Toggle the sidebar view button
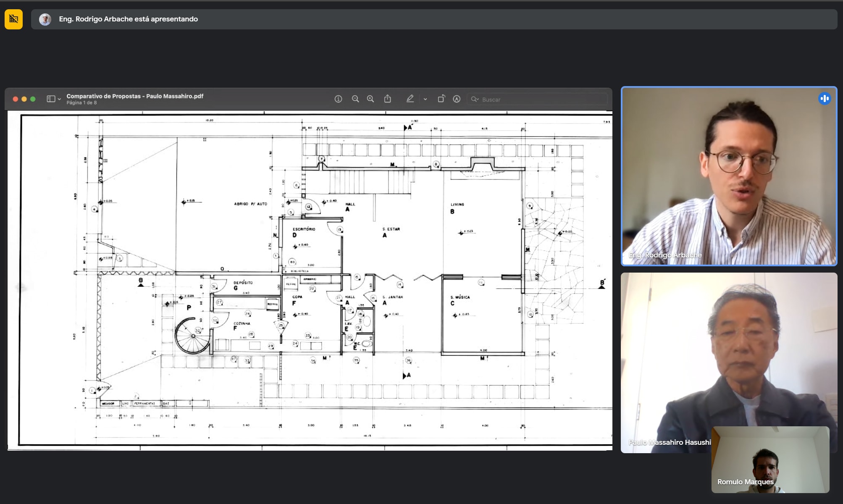843x504 pixels. point(51,99)
